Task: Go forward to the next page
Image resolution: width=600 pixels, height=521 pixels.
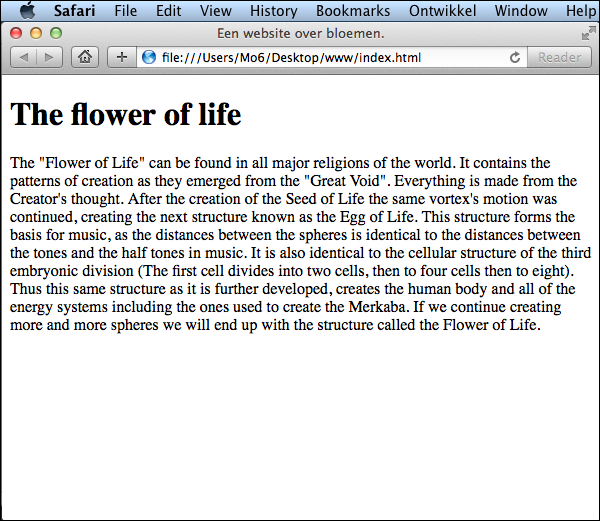Action: pos(48,57)
